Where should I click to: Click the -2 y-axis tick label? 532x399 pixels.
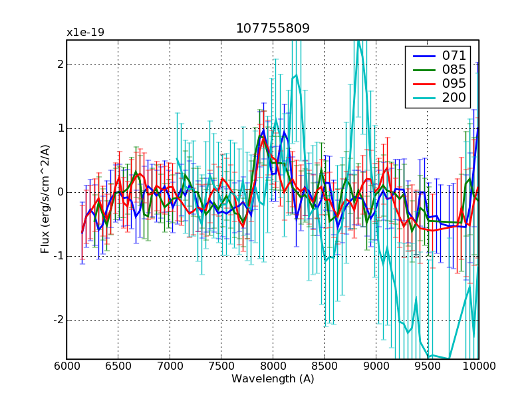click(57, 320)
